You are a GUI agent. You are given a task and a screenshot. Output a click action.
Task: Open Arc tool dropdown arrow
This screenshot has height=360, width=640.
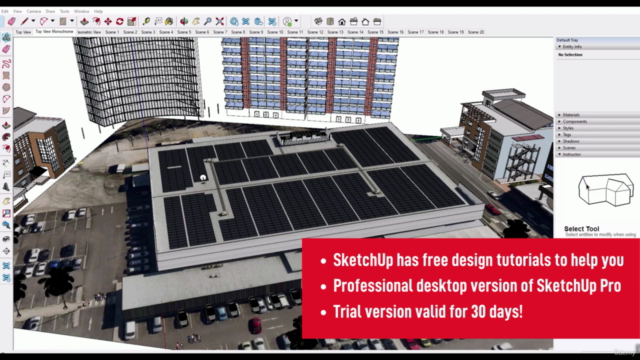[52, 21]
